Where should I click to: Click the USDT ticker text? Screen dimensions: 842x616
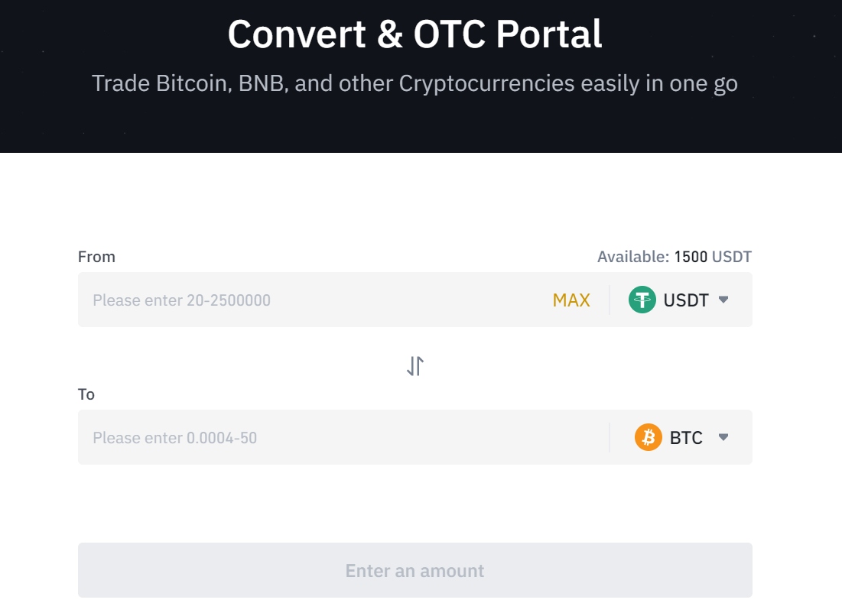[686, 300]
